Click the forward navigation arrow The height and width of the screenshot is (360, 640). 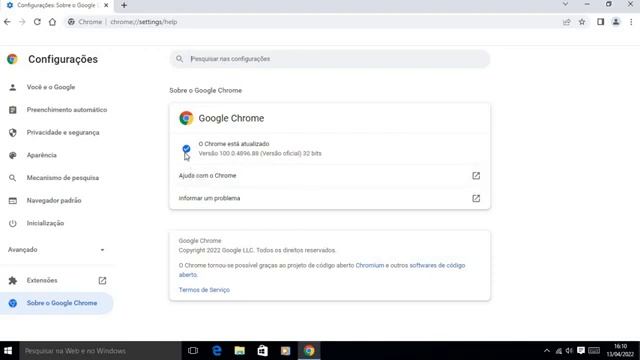(22, 22)
